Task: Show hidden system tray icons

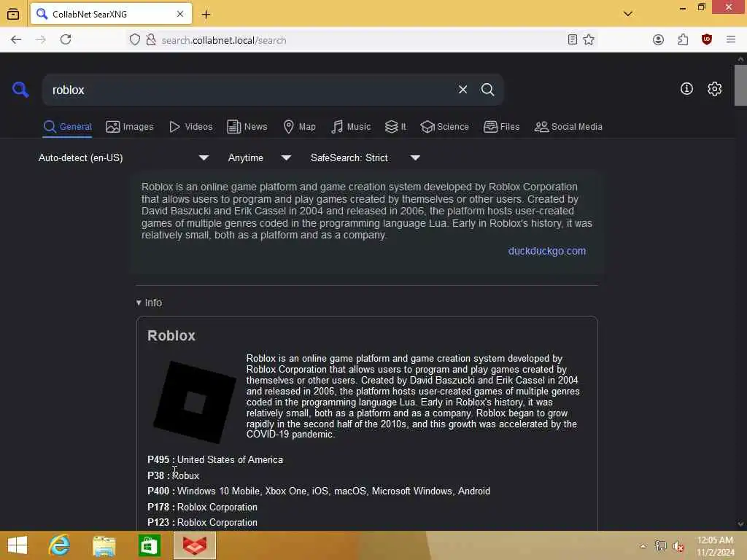Action: click(643, 546)
